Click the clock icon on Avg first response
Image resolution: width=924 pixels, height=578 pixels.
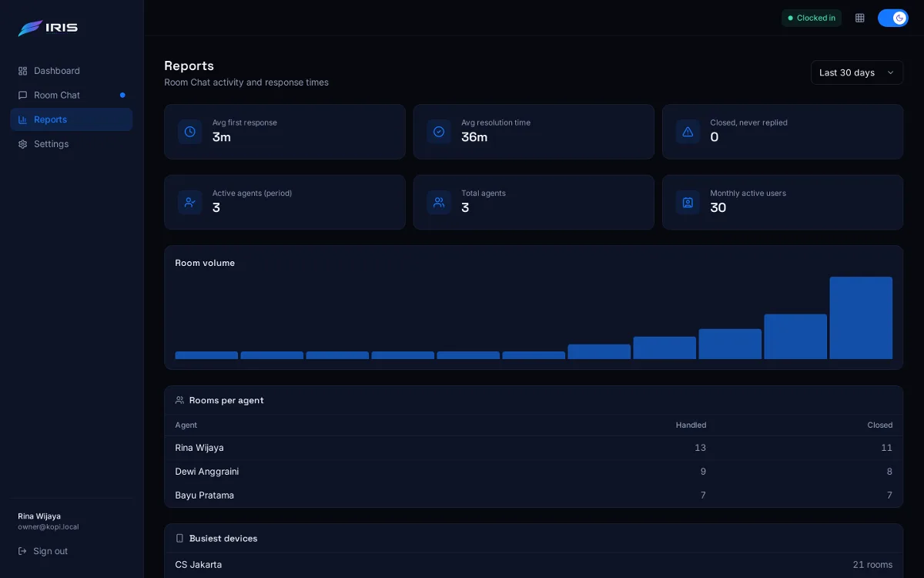click(x=190, y=132)
